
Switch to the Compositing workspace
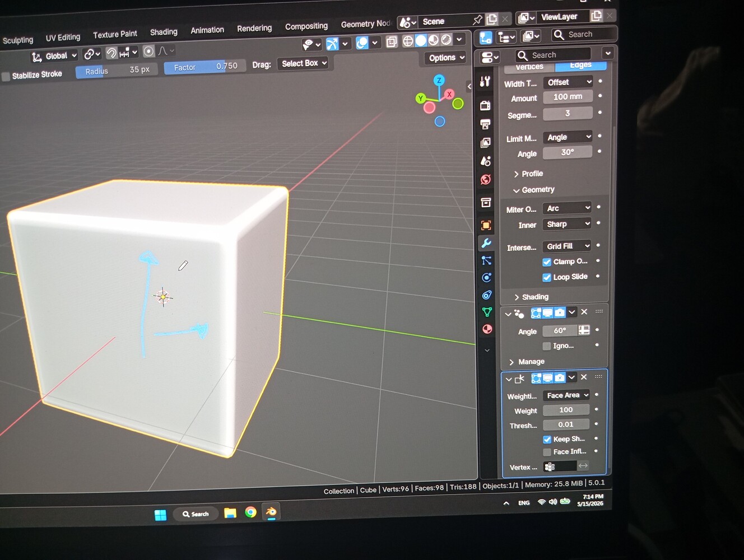[306, 26]
